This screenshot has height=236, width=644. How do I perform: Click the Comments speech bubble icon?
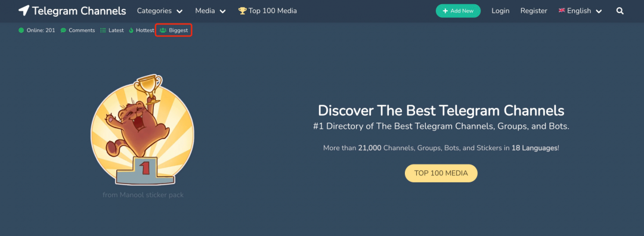coord(63,30)
